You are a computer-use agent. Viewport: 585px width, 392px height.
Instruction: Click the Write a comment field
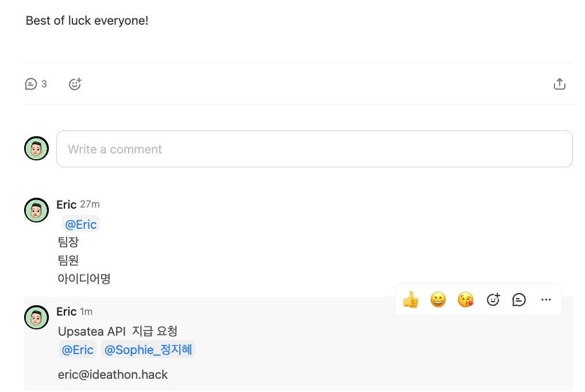coord(314,149)
